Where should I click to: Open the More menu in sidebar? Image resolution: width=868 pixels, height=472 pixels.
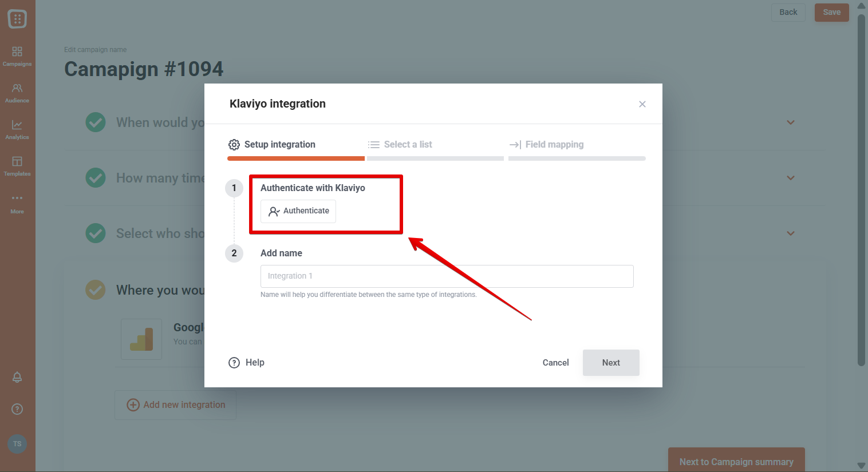click(17, 204)
